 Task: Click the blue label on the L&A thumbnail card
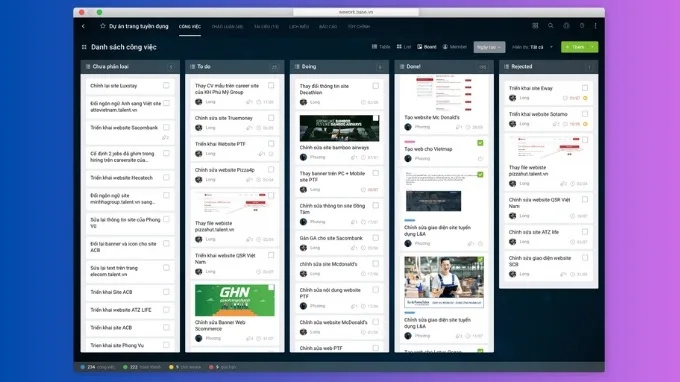[x=410, y=220]
